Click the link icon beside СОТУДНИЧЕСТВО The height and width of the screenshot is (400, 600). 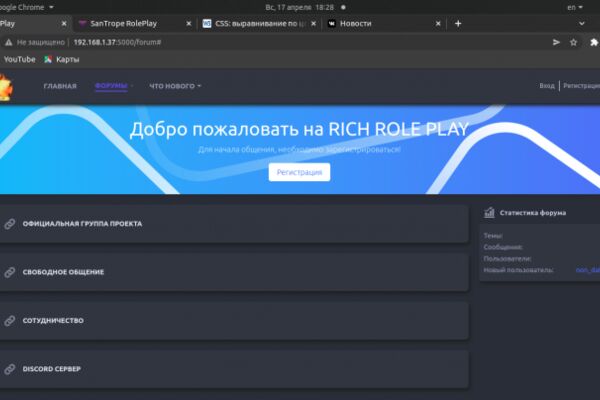click(10, 320)
